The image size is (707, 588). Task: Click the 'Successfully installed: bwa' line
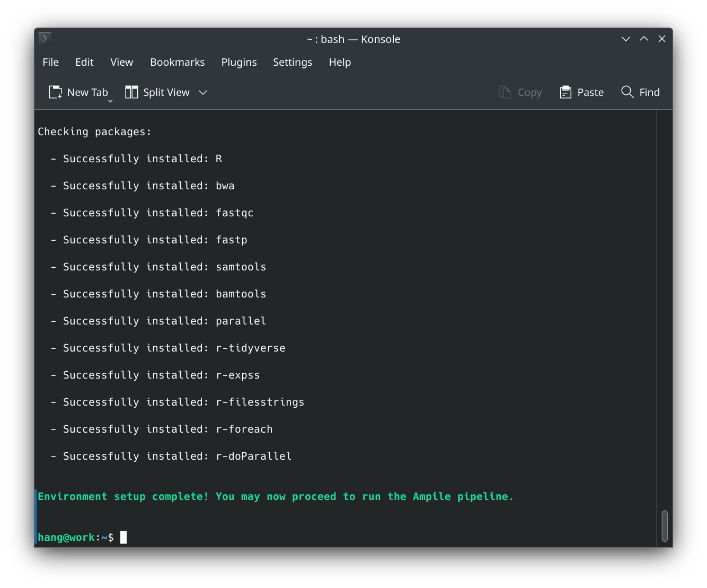tap(143, 186)
